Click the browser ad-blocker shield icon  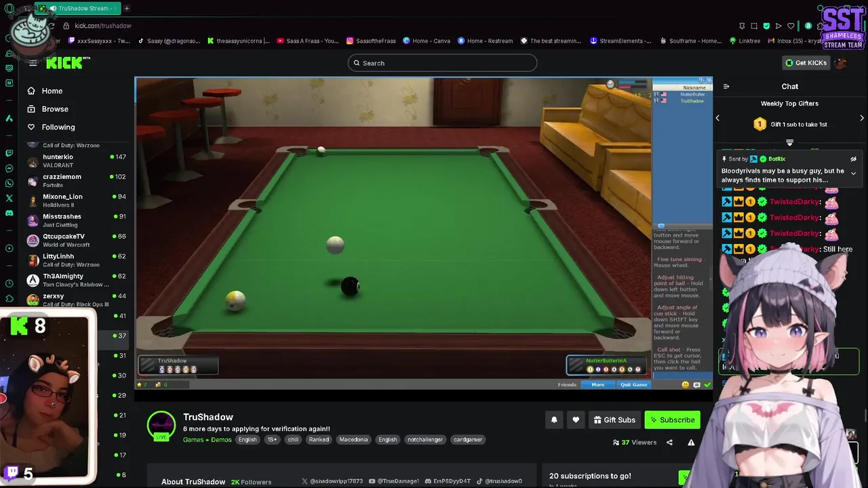(x=766, y=26)
